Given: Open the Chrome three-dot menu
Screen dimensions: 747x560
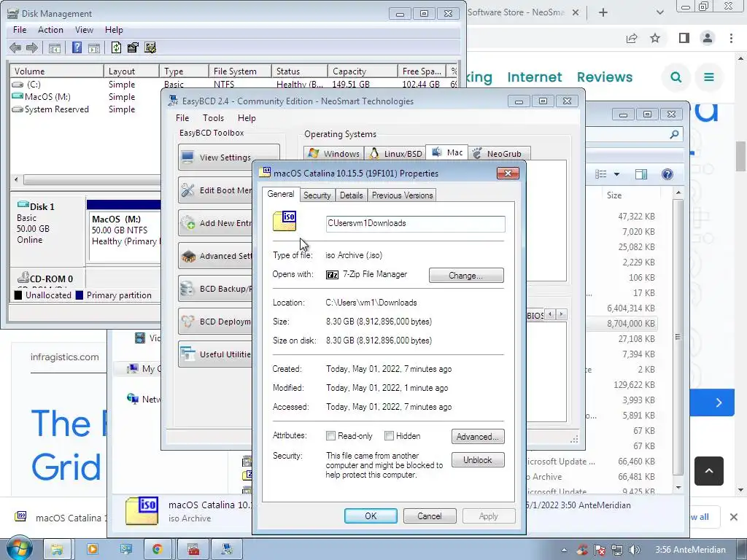Looking at the screenshot, I should [731, 38].
